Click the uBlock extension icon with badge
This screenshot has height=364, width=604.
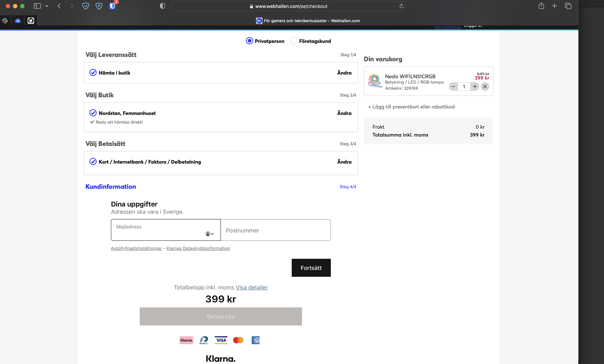click(112, 6)
